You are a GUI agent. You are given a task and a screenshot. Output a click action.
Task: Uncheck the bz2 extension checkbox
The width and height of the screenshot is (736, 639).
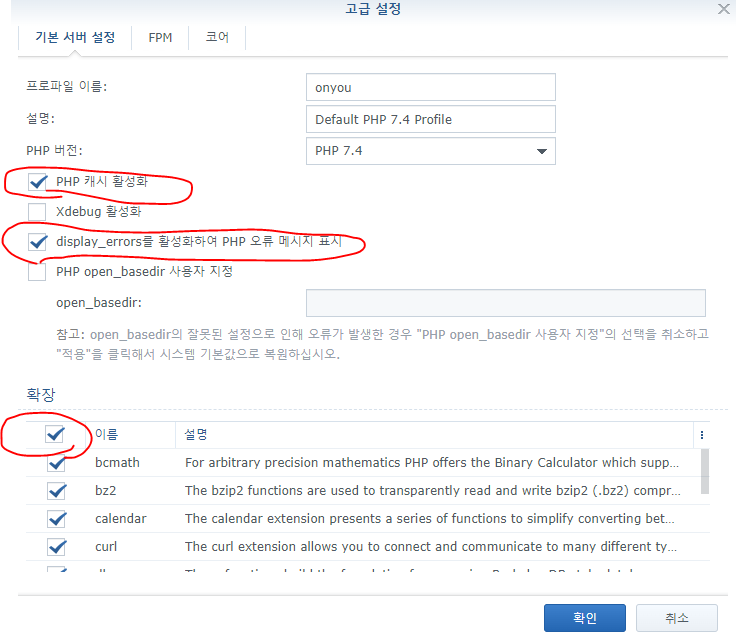(x=57, y=491)
